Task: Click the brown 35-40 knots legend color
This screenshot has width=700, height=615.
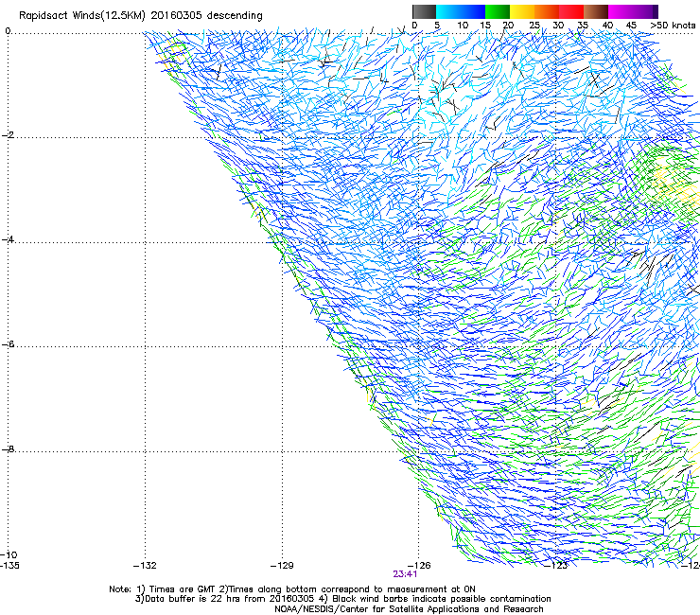Action: tap(596, 11)
